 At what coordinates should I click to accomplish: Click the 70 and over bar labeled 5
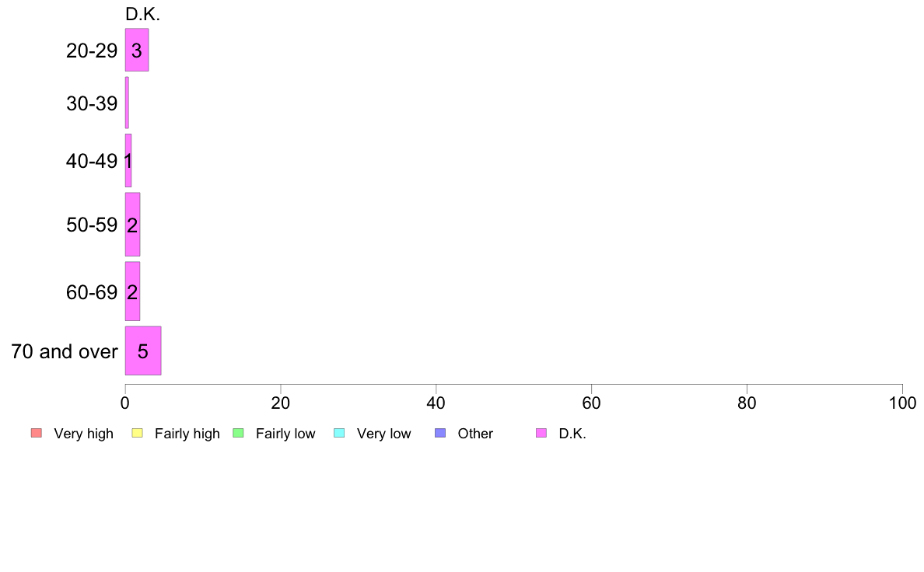(x=143, y=351)
